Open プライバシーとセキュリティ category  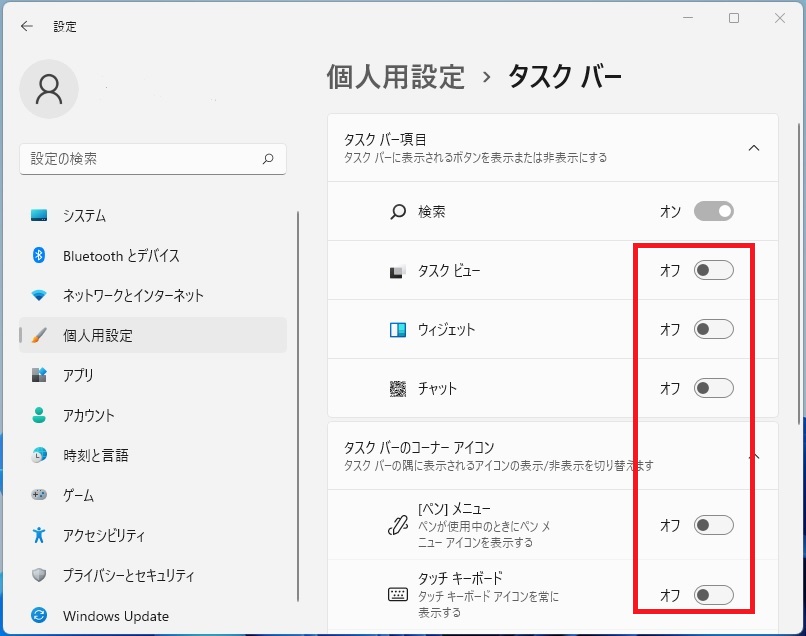tap(153, 575)
